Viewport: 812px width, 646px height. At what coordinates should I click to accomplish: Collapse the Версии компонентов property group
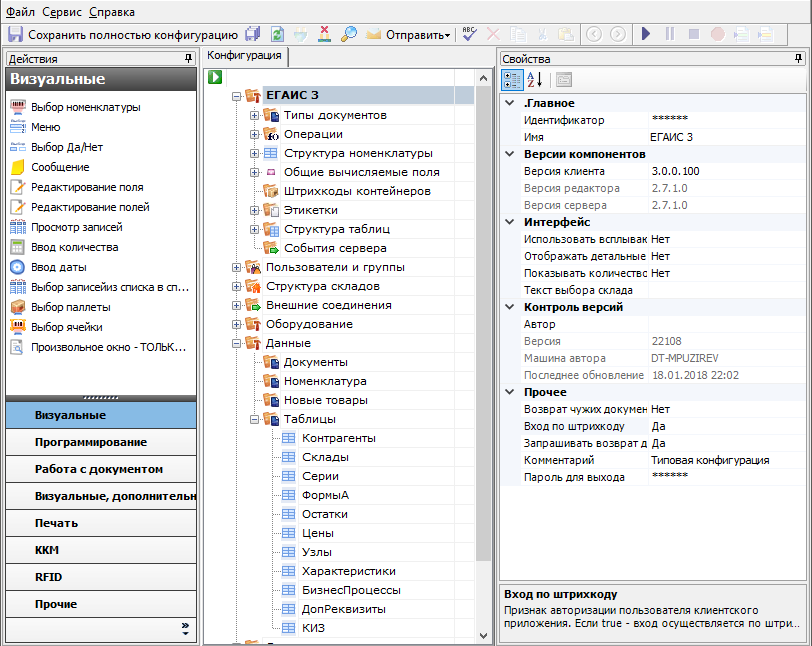[x=510, y=154]
